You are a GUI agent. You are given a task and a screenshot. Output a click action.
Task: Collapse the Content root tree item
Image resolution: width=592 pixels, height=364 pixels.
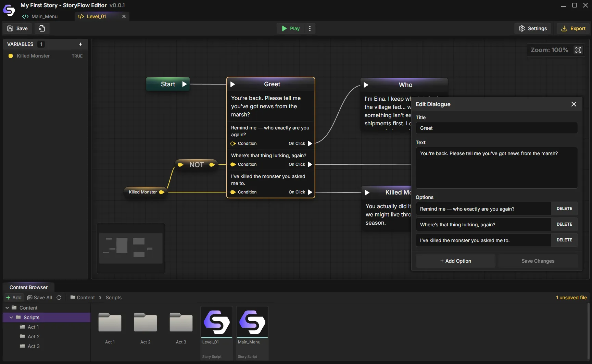click(x=7, y=307)
